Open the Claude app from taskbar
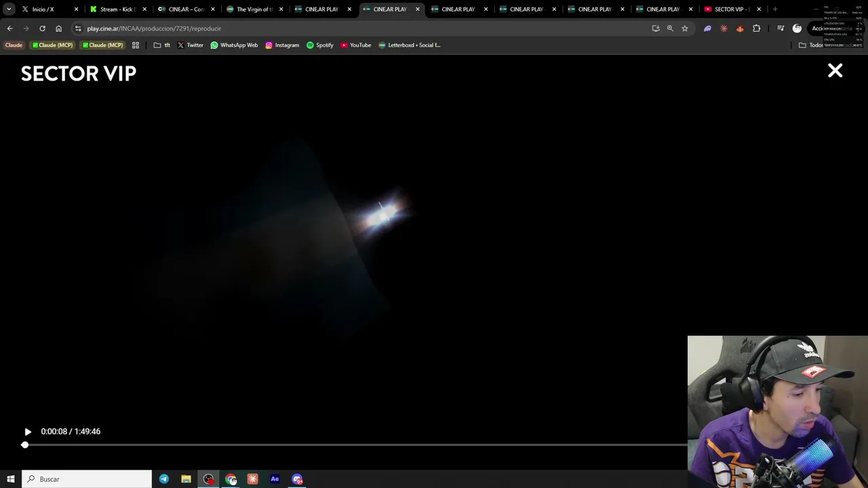 pyautogui.click(x=252, y=479)
